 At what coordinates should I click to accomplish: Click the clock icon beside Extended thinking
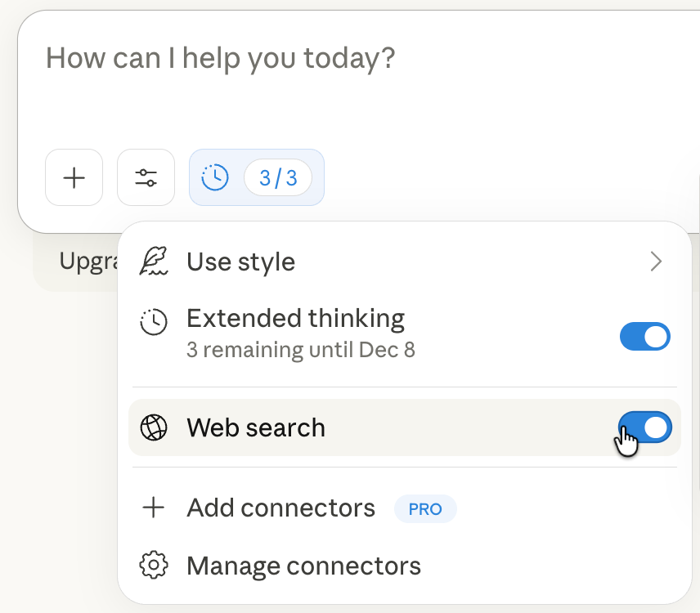[153, 322]
